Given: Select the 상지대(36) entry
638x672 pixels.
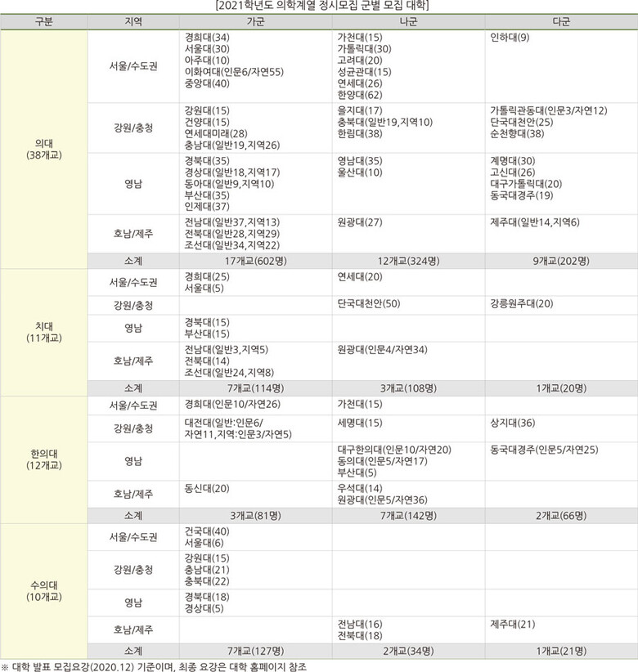Looking at the screenshot, I should tap(512, 423).
